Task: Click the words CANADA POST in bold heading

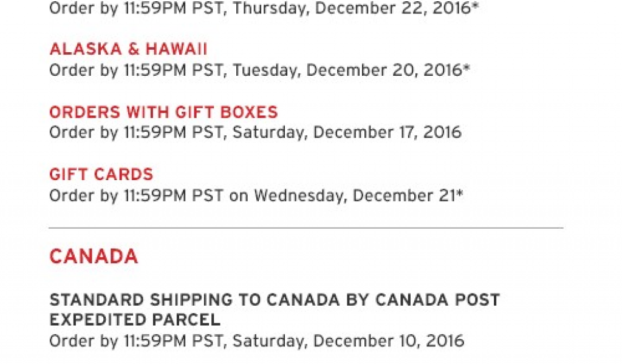Action: tap(437, 300)
